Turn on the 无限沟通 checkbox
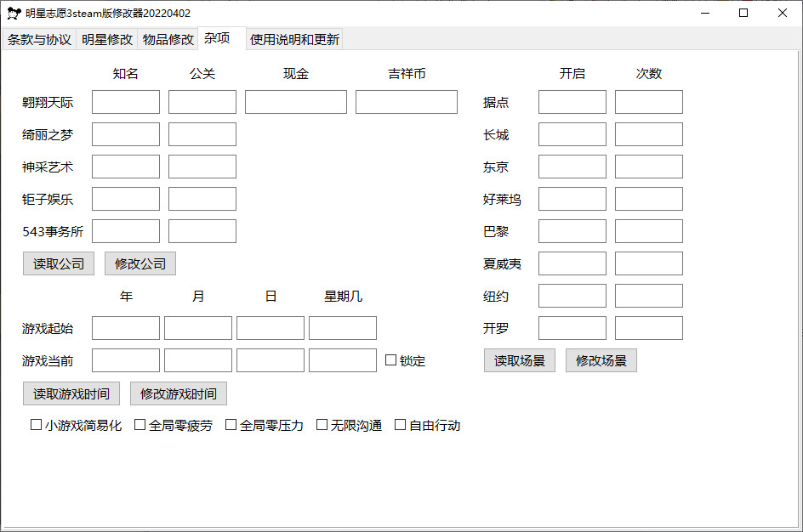803x532 pixels. (x=322, y=425)
